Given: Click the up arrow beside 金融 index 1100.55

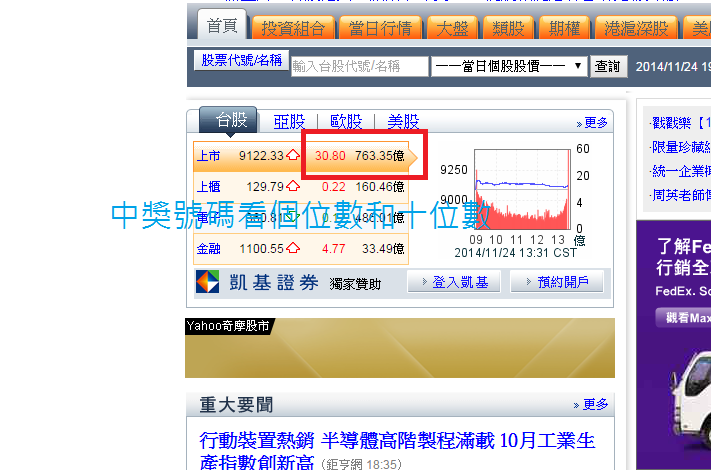Looking at the screenshot, I should pos(293,248).
